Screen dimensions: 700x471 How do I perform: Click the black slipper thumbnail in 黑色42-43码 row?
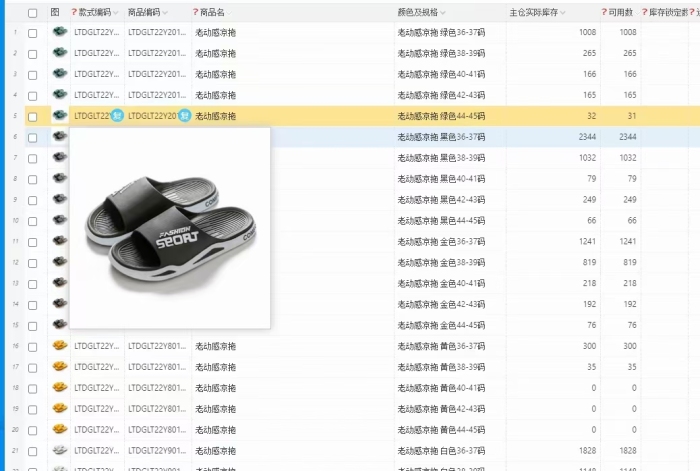click(x=59, y=199)
